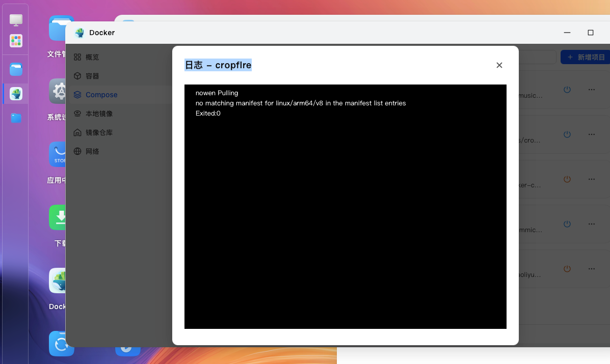Open the small blue folder dock icon
The image size is (610, 364).
pos(16,118)
